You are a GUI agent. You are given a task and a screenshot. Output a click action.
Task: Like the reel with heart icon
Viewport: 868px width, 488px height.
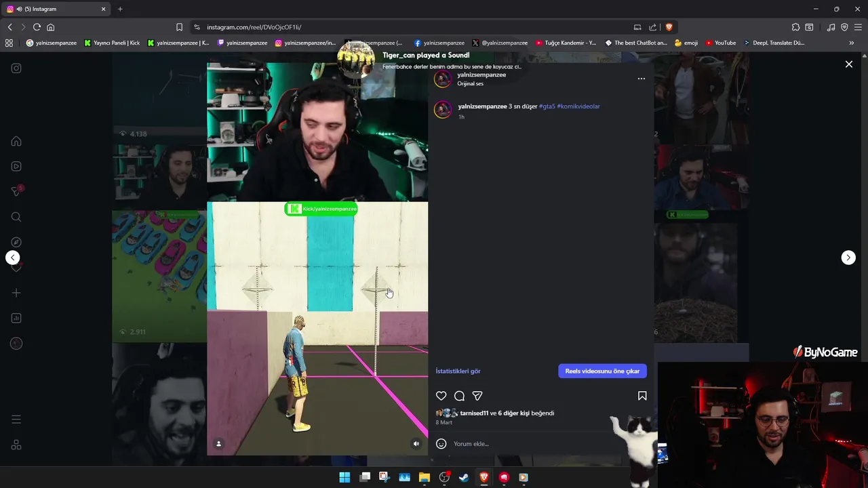click(x=441, y=396)
